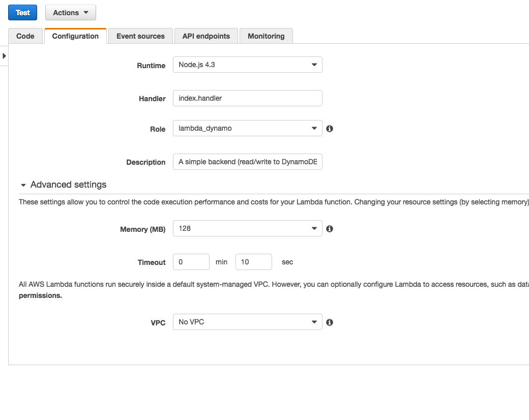Switch to the API endpoints tab
The width and height of the screenshot is (529, 420).
coord(206,36)
